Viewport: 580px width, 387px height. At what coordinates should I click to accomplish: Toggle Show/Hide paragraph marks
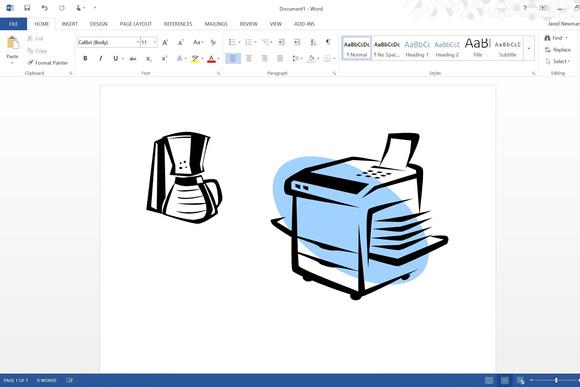(328, 42)
